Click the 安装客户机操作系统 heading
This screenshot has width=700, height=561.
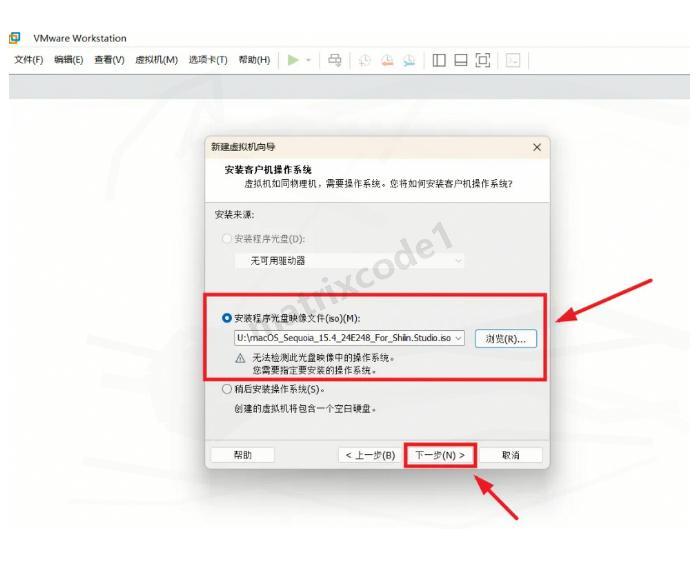[268, 170]
